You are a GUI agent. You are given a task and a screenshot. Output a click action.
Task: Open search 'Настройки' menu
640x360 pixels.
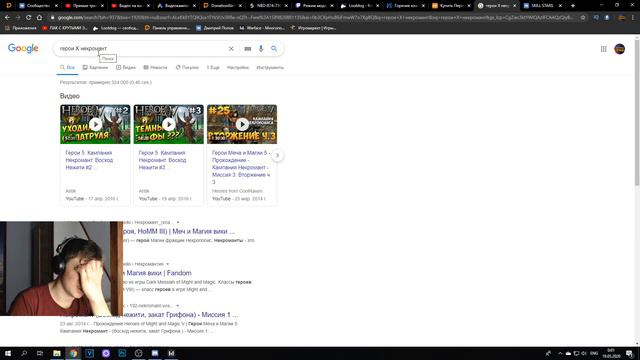point(238,67)
